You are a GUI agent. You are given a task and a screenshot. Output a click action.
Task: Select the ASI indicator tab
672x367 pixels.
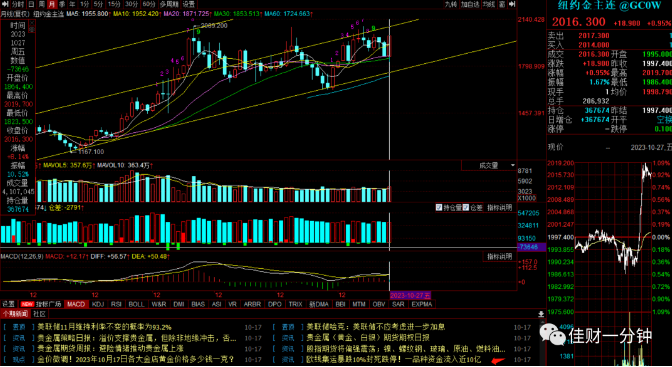tap(216, 304)
